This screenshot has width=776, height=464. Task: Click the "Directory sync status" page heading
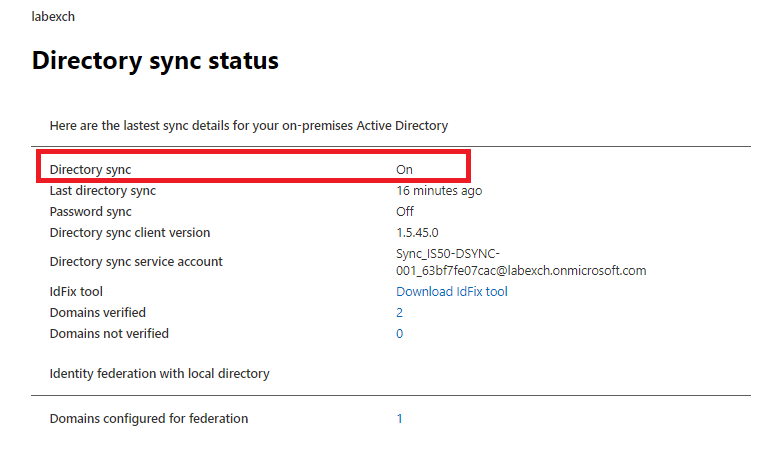pyautogui.click(x=155, y=61)
